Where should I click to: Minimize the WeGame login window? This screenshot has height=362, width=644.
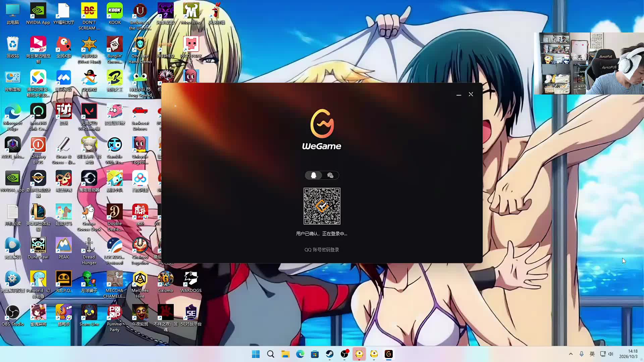coord(459,95)
